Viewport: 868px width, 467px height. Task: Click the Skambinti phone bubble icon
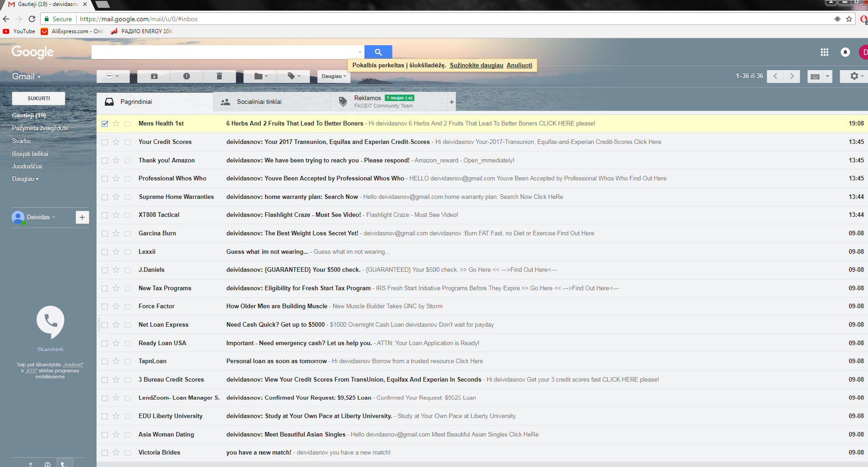coord(50,322)
